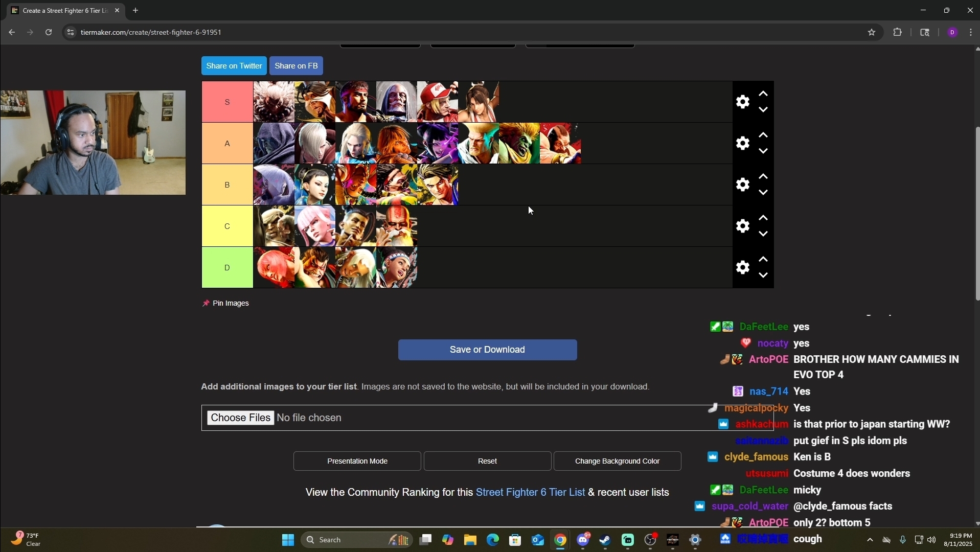Move S tier row down with chevron
This screenshot has width=980, height=552.
[763, 110]
